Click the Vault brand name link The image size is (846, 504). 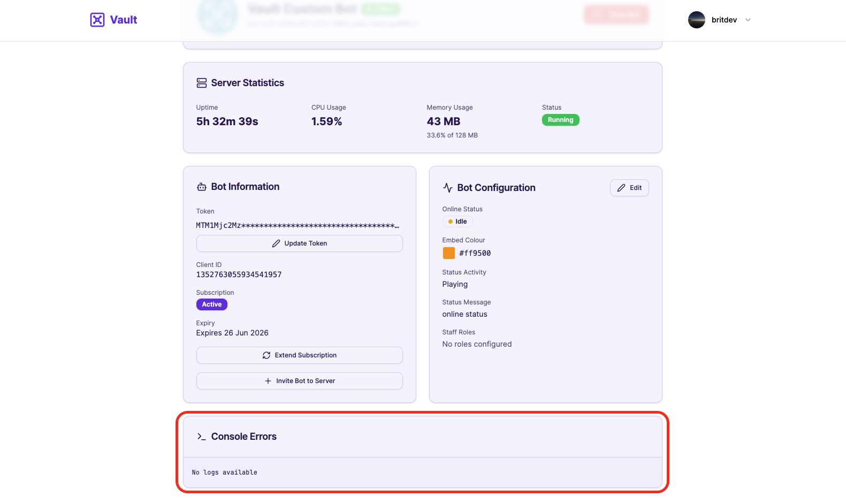124,20
